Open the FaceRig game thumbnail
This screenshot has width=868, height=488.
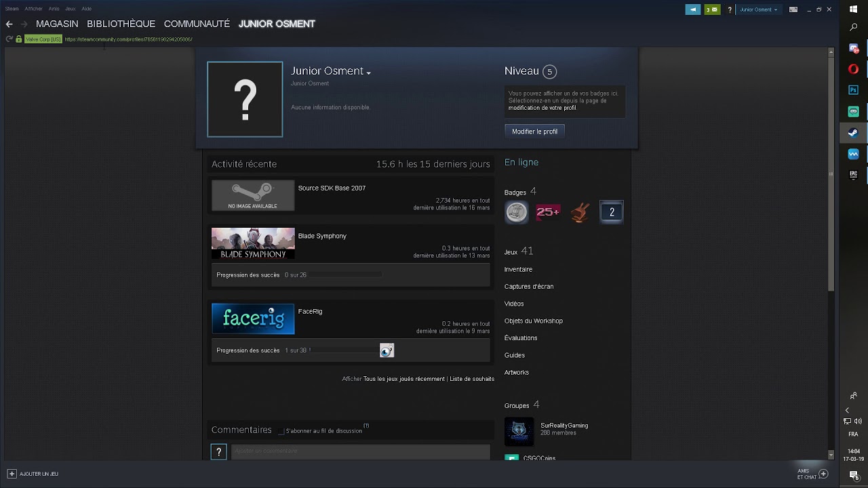pos(253,319)
